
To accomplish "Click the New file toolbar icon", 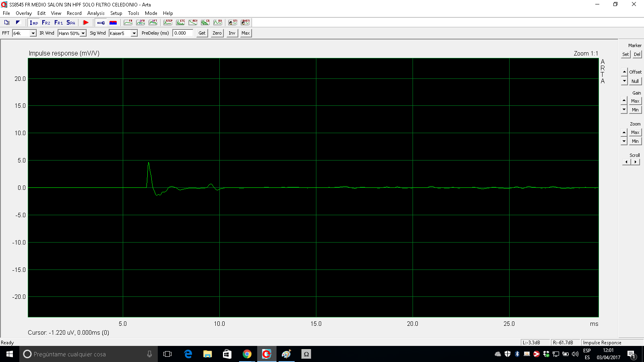I will click(7, 23).
